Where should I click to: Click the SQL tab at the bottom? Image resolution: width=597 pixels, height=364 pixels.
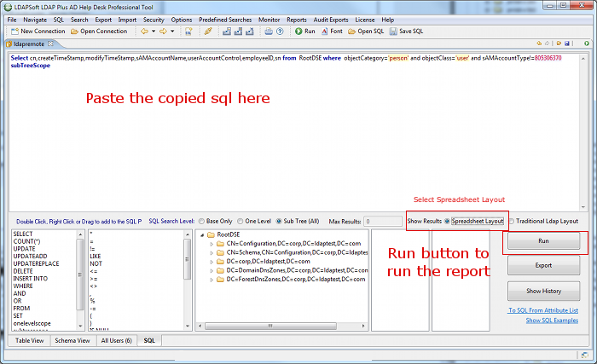(x=149, y=340)
